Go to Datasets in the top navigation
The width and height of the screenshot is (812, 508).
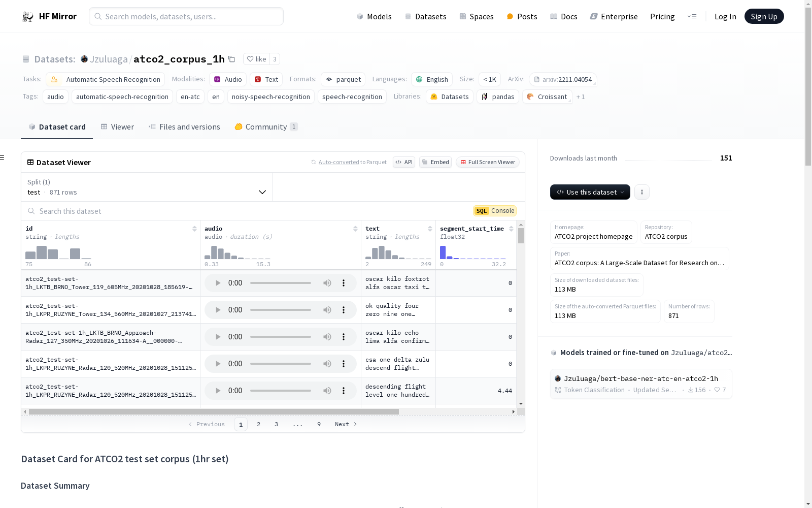(x=425, y=16)
